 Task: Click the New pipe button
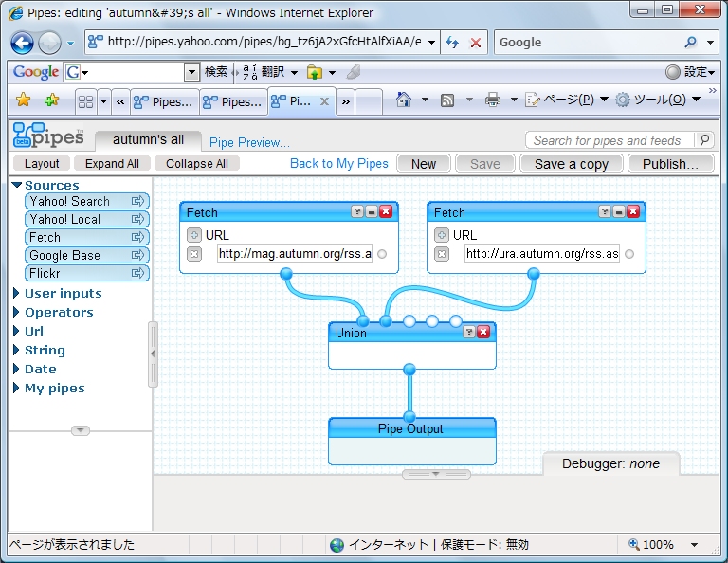click(x=424, y=163)
